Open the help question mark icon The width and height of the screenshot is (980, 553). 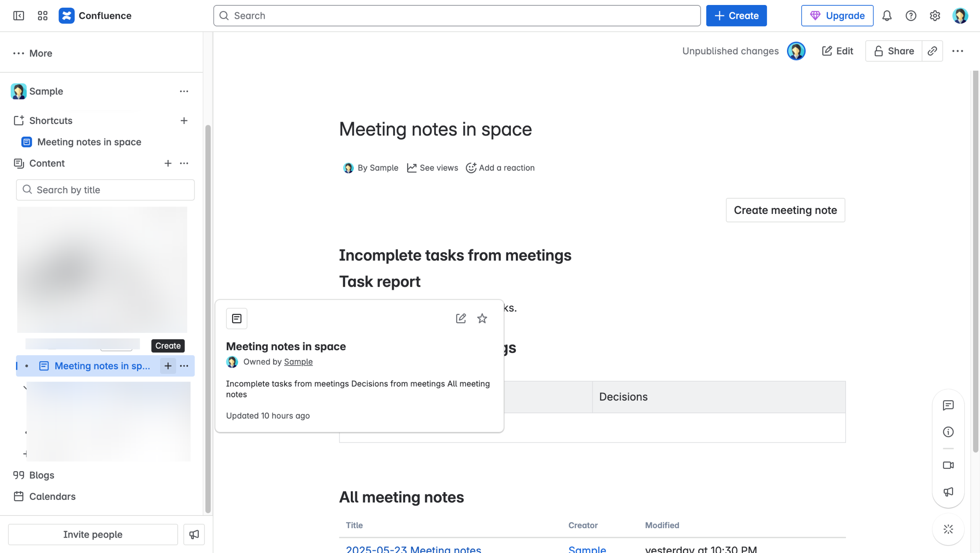tap(911, 16)
